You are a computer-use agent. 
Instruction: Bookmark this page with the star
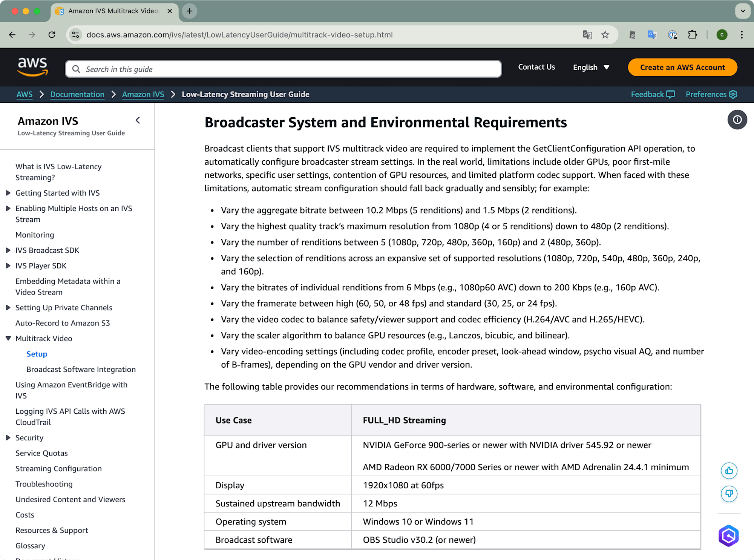tap(605, 35)
